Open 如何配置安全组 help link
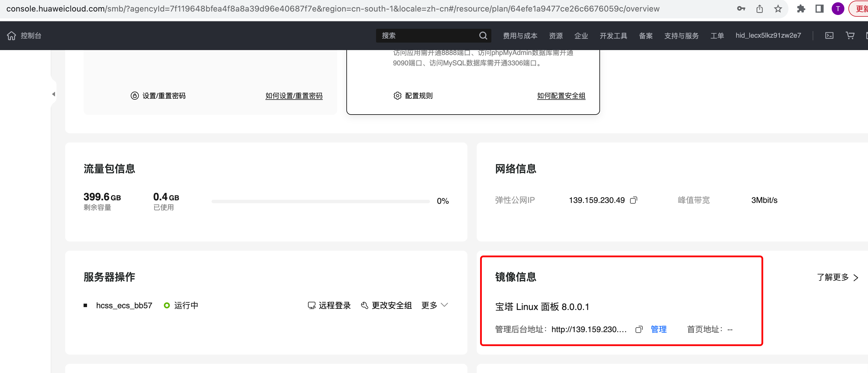Viewport: 868px width, 373px height. (x=561, y=96)
